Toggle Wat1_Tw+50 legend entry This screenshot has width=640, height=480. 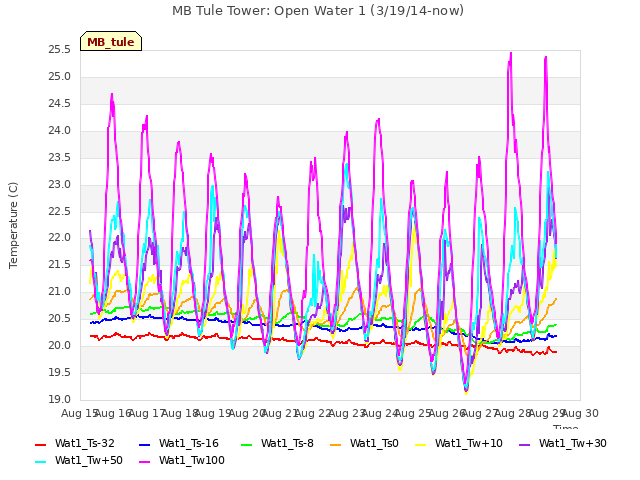(79, 460)
